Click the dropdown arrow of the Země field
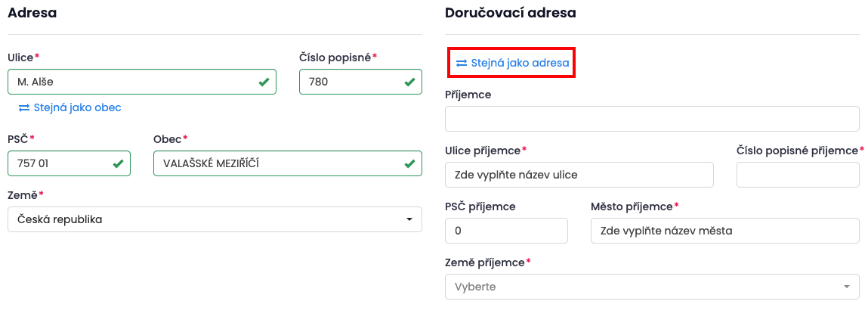 point(409,219)
